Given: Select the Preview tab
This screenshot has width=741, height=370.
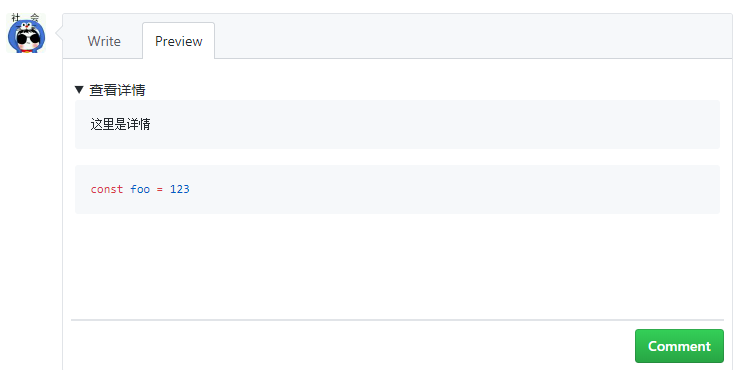Looking at the screenshot, I should (179, 41).
